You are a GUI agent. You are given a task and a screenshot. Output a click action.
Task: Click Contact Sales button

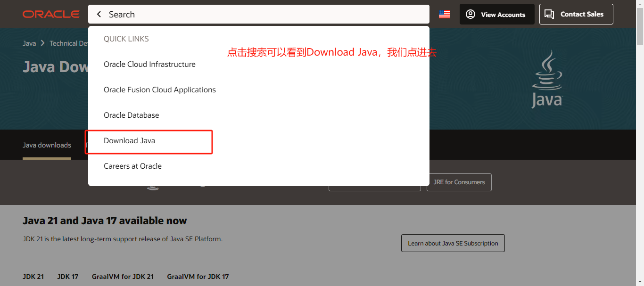(576, 14)
